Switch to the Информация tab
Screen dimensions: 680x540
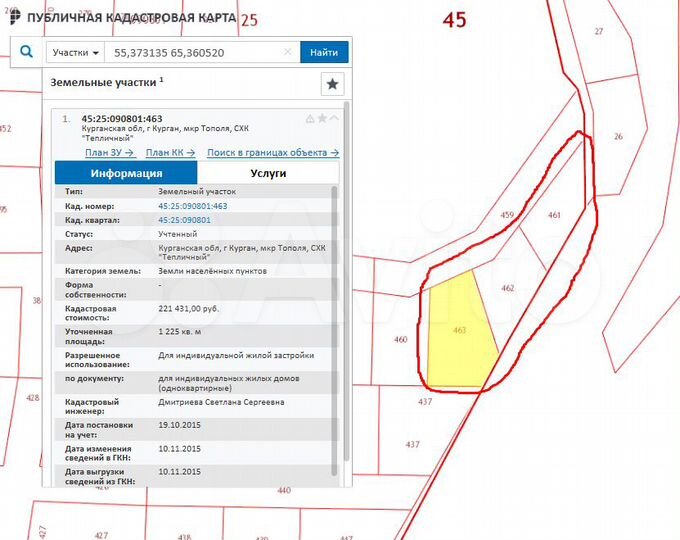126,173
